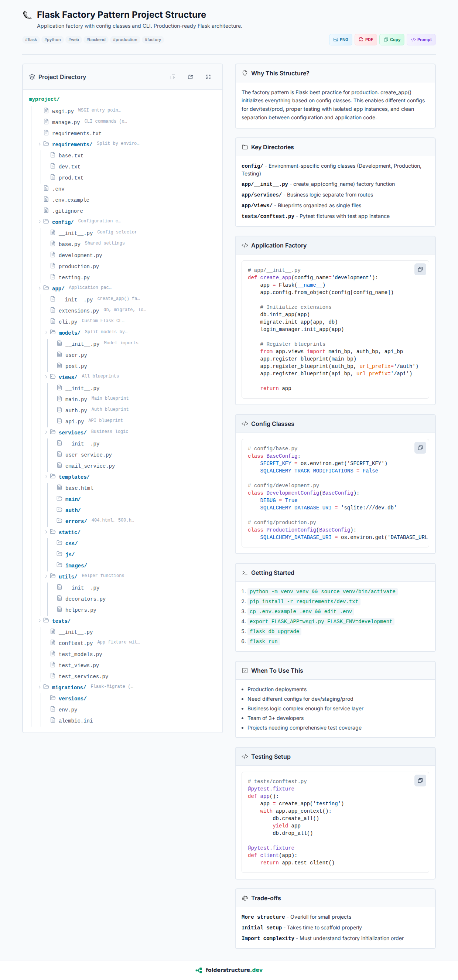
Task: Select conftest.py under tests/
Action: [75, 643]
